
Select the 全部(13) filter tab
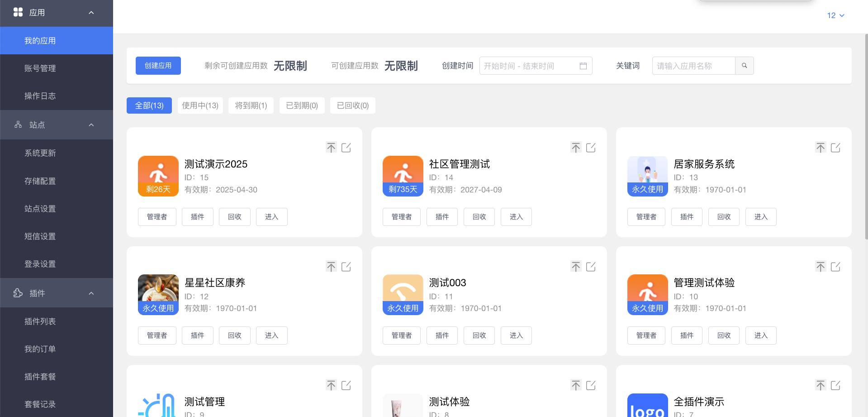(149, 105)
